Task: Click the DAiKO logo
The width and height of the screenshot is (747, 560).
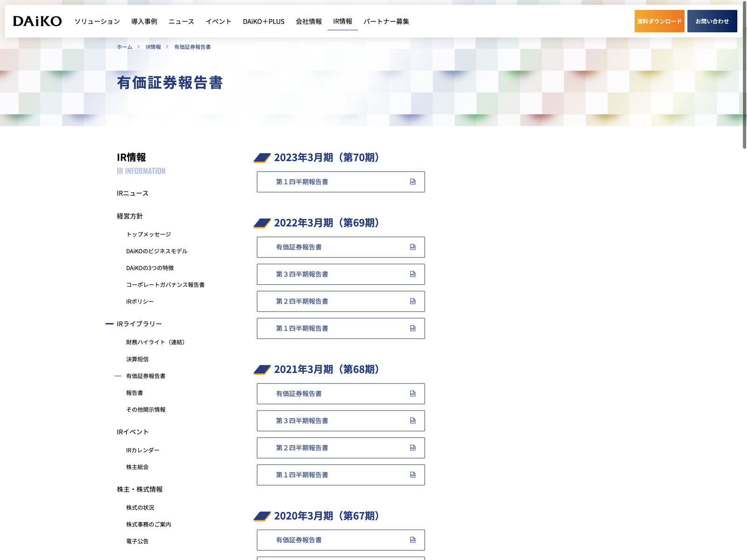Action: tap(37, 21)
